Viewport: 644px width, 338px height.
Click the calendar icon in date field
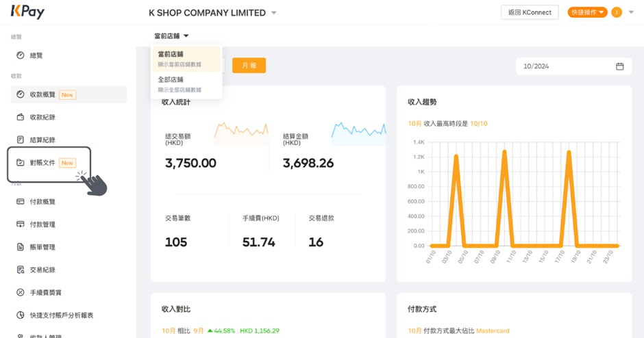coord(620,66)
